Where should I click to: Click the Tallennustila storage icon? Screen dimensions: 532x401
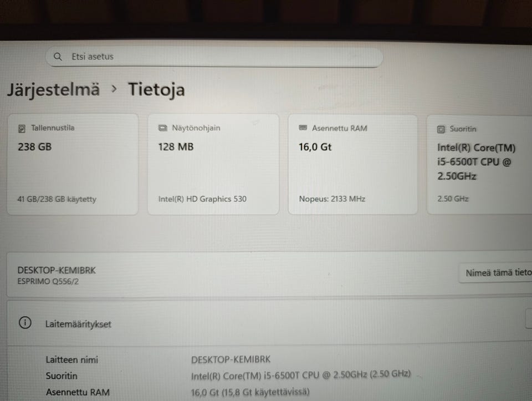click(22, 128)
